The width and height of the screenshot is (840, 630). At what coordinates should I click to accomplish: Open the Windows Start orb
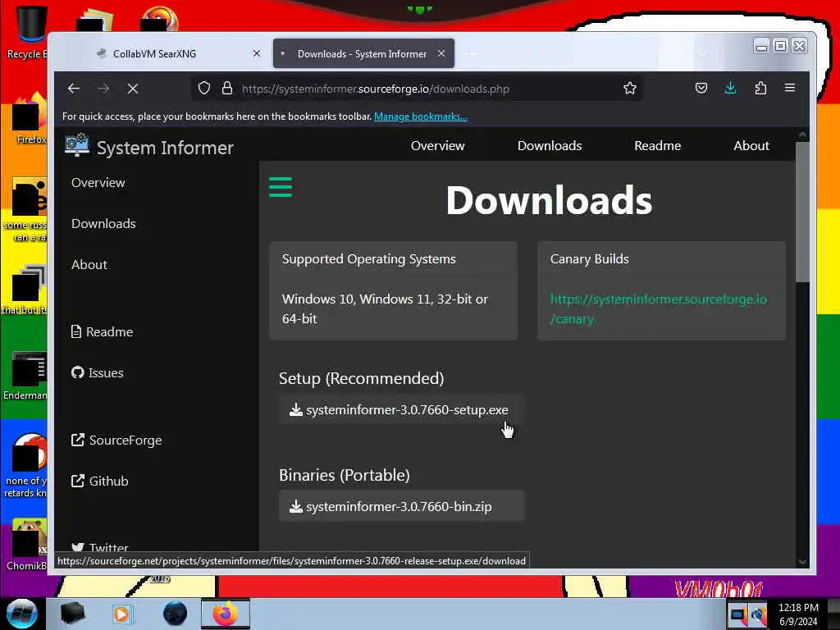[22, 614]
